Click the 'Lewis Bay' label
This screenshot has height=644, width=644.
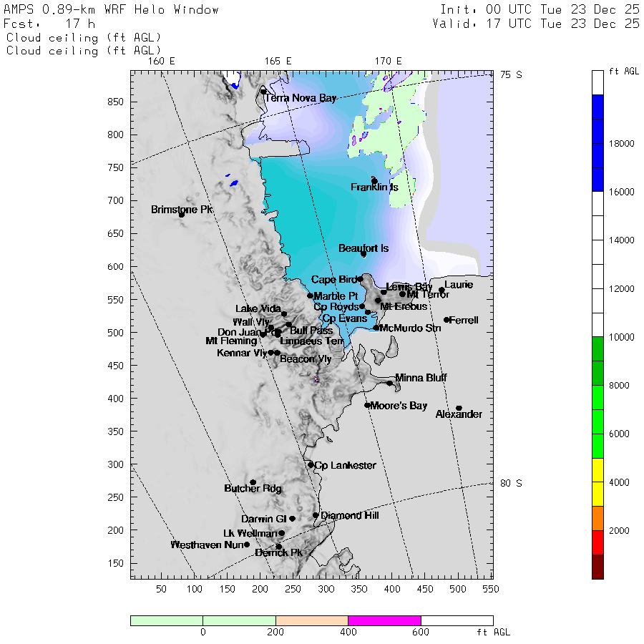(409, 287)
